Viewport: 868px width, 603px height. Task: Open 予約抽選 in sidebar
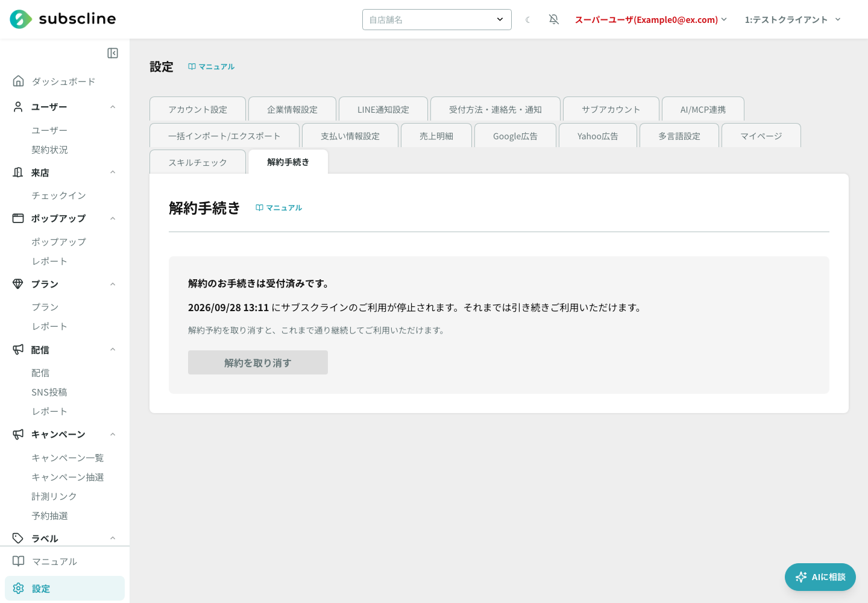click(49, 516)
